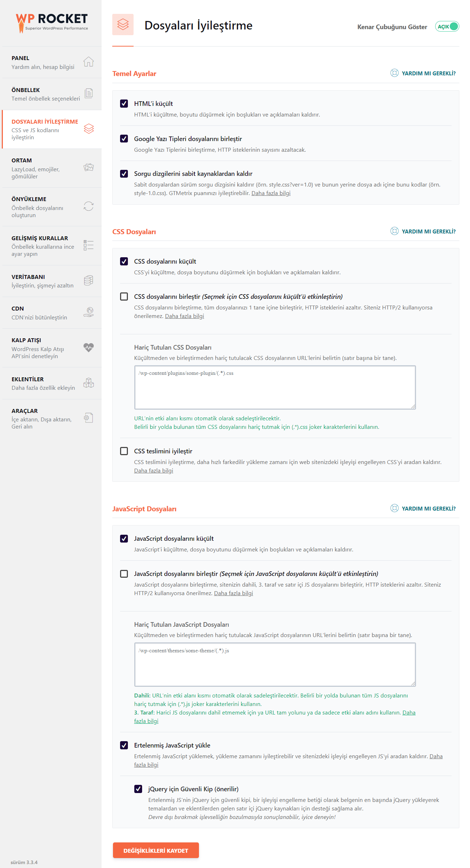
Task: Enable the CSS teslimini iyileştir checkbox
Action: (x=124, y=451)
